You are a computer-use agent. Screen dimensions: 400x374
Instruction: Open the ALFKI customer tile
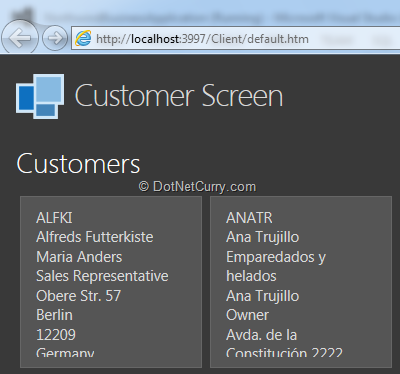[111, 282]
